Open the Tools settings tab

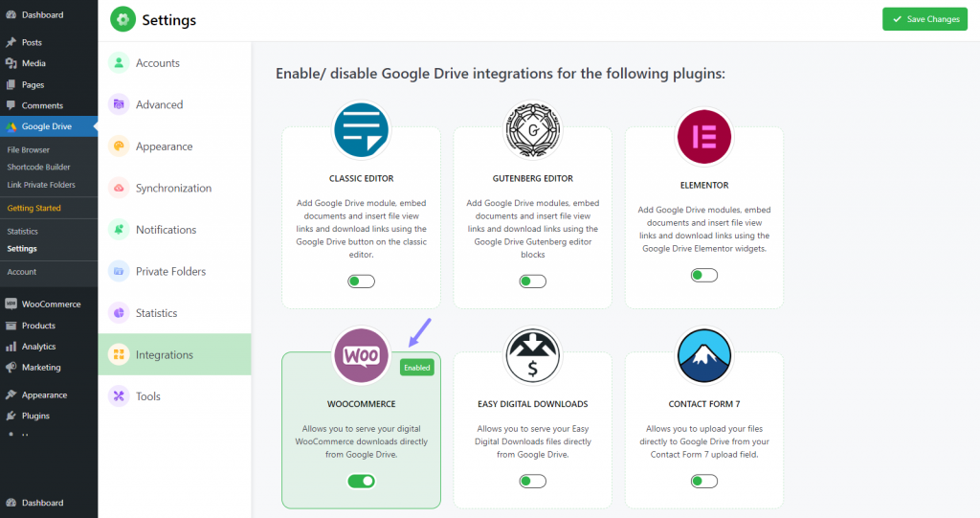174,396
